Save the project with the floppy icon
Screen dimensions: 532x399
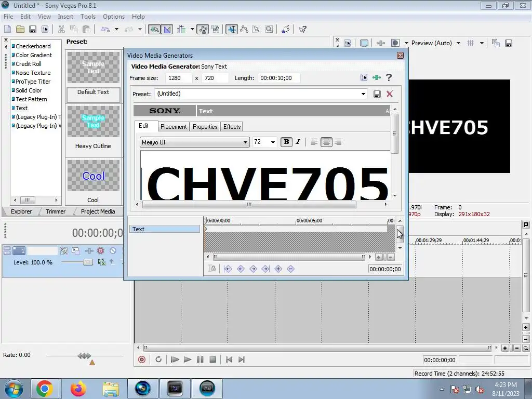coord(33,29)
